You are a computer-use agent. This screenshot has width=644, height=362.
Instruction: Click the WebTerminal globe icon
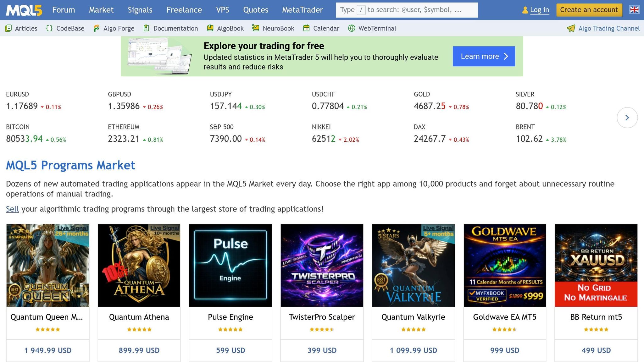click(x=352, y=28)
